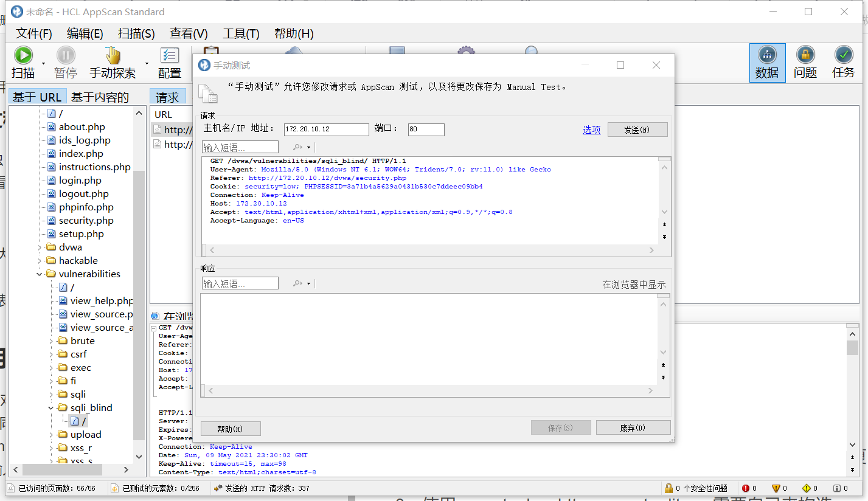Image resolution: width=868 pixels, height=501 pixels.
Task: Switch to the 问题 issues view
Action: pos(805,63)
